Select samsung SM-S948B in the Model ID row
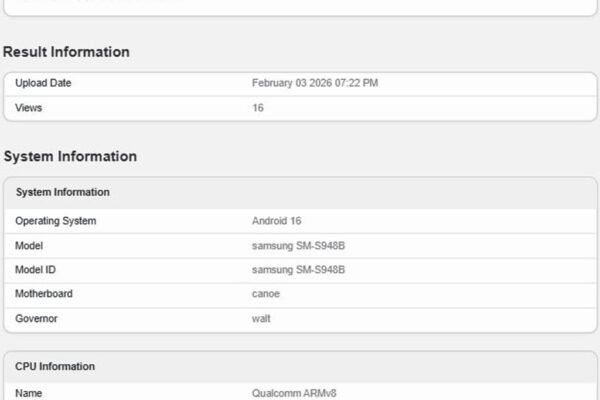This screenshot has height=400, width=600. pos(298,270)
